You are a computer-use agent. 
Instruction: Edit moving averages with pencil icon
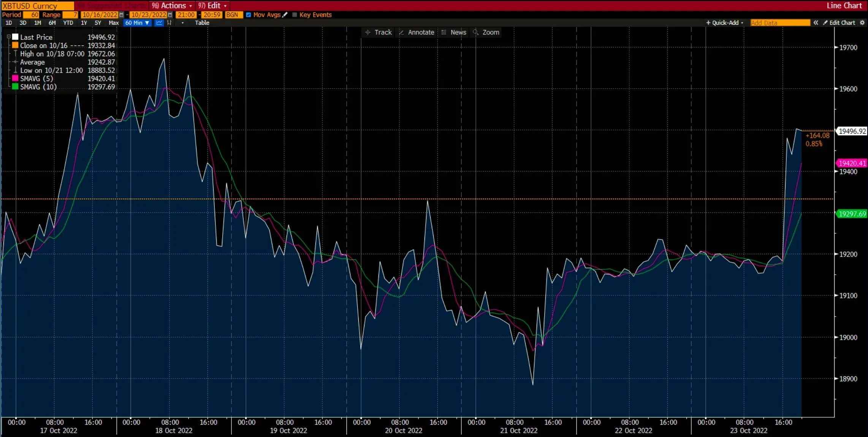click(285, 15)
